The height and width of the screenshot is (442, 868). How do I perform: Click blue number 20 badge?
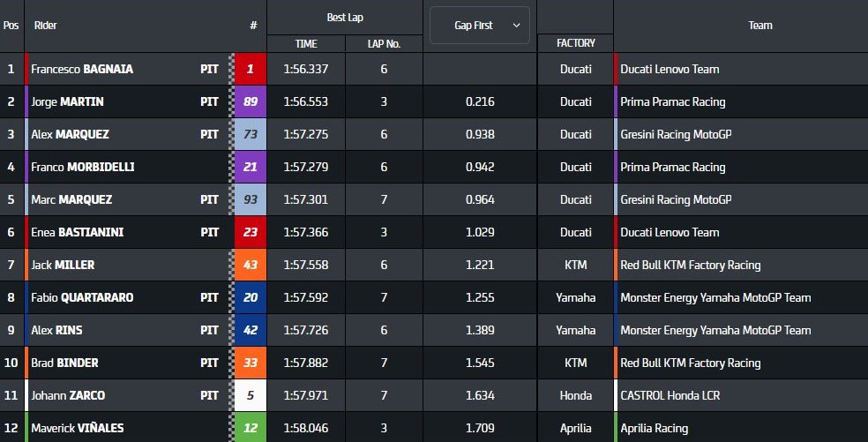point(251,298)
